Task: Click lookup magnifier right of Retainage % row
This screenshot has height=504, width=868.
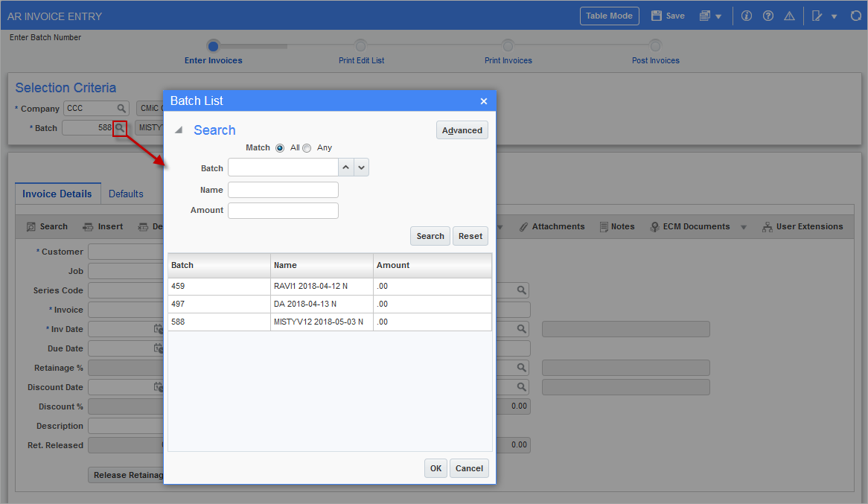Action: point(521,368)
